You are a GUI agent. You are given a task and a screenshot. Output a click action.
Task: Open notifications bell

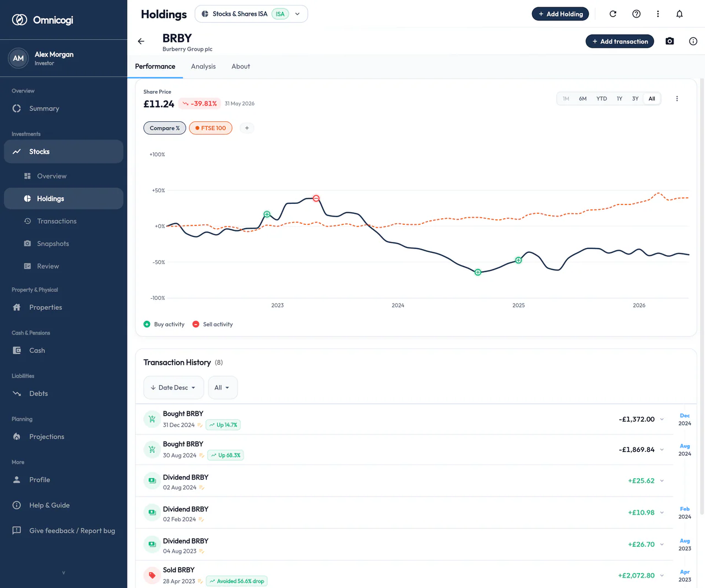tap(680, 14)
